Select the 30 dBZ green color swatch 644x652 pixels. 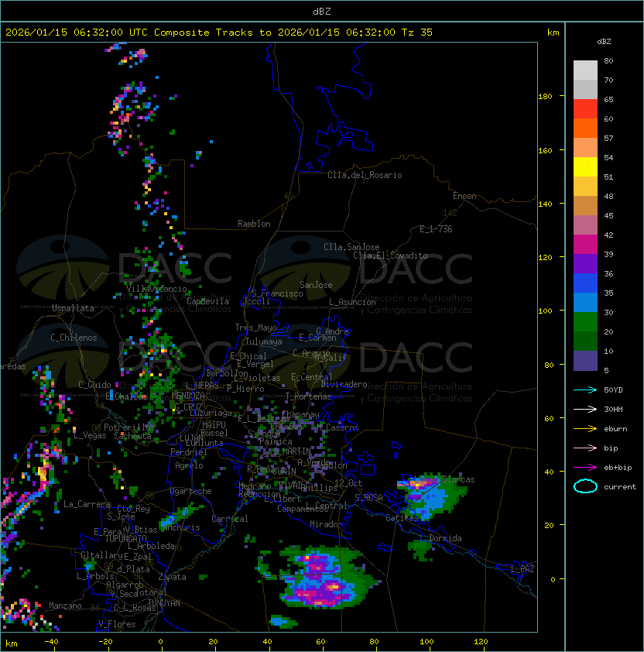[585, 321]
